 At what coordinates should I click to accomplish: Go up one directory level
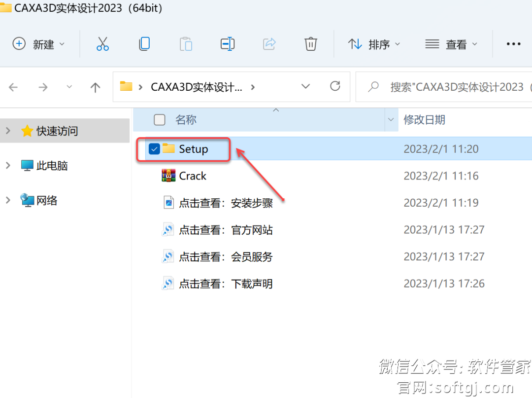95,87
